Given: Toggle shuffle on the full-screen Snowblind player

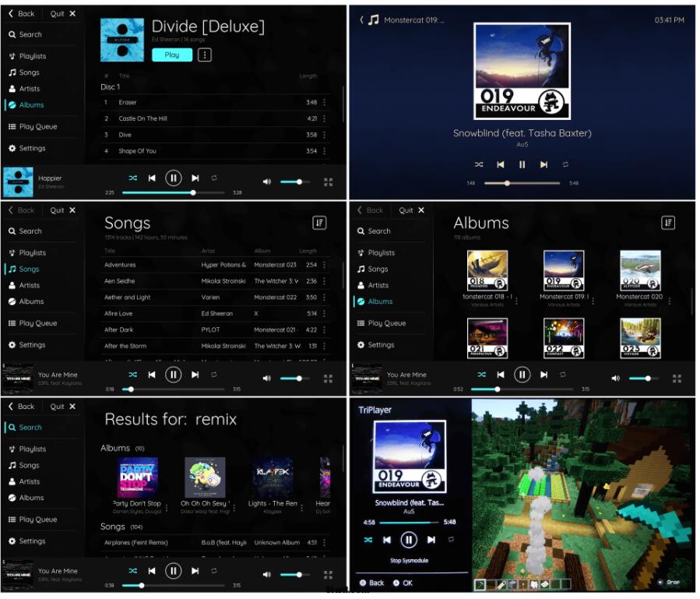Looking at the screenshot, I should point(479,165).
